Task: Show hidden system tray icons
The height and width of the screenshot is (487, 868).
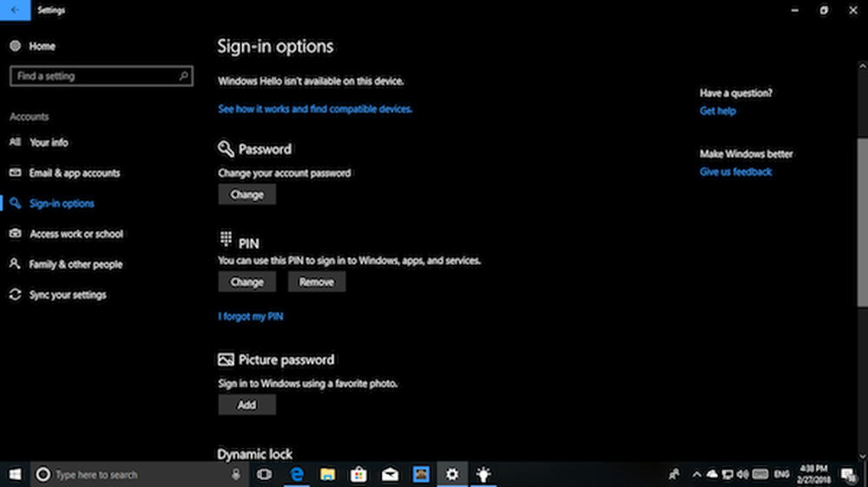Action: [696, 475]
